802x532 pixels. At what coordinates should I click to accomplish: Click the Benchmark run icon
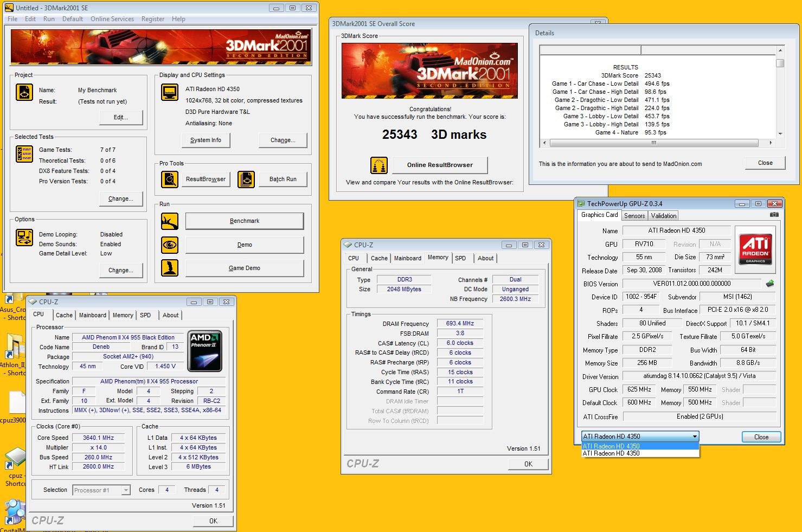tap(170, 221)
